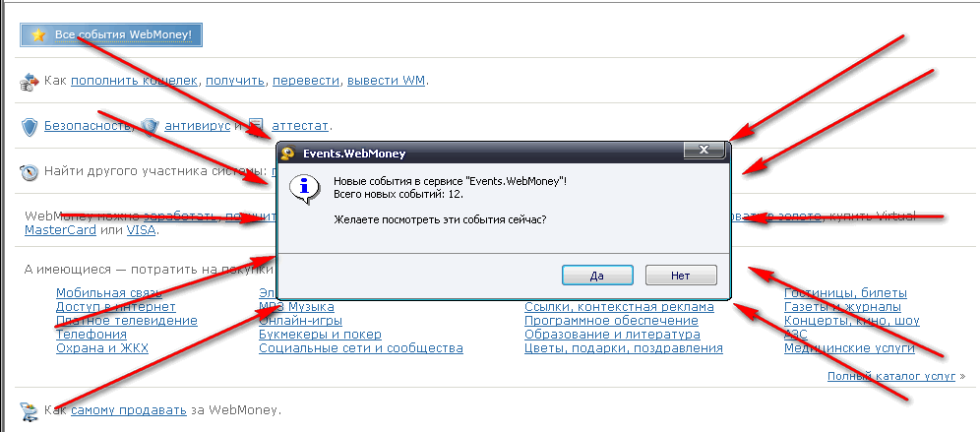The height and width of the screenshot is (432, 980).
Task: Click the blue shield security icon
Action: pos(31,126)
